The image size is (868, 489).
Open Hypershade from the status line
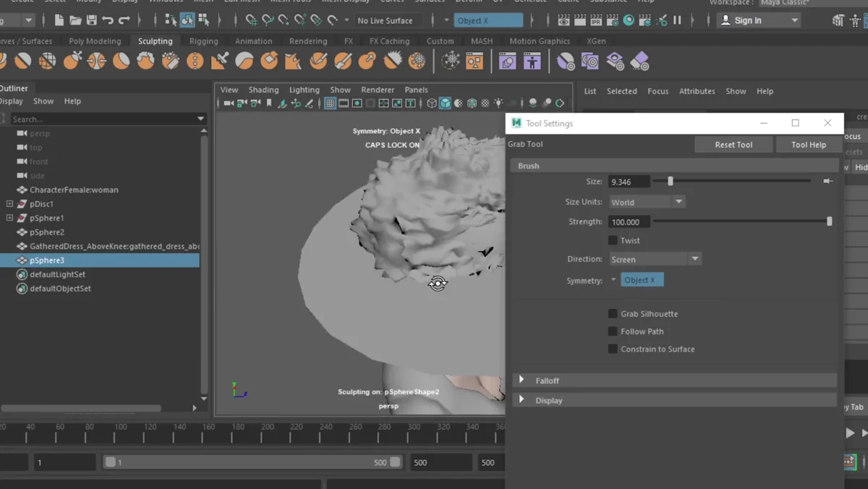629,20
